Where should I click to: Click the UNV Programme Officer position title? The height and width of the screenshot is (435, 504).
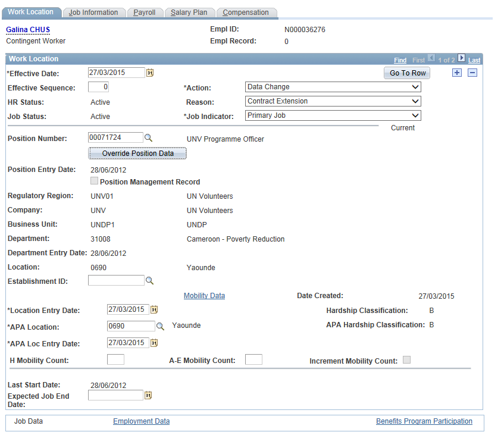pyautogui.click(x=226, y=139)
